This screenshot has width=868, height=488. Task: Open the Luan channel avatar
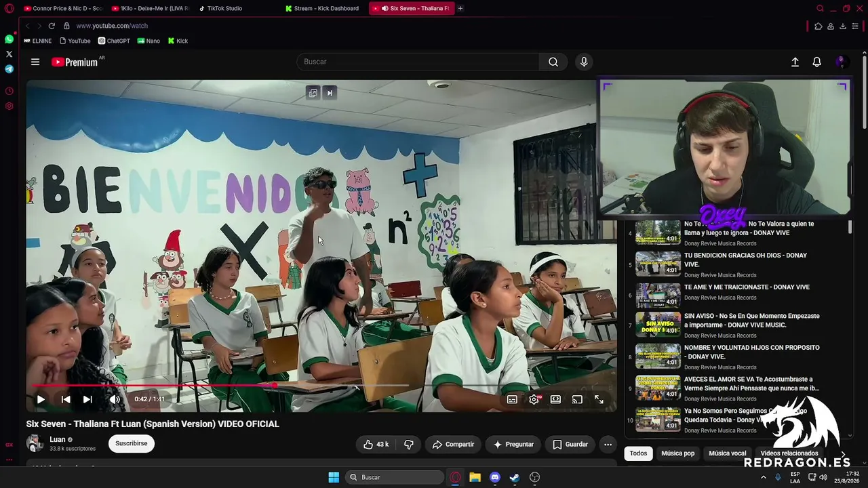click(x=35, y=443)
